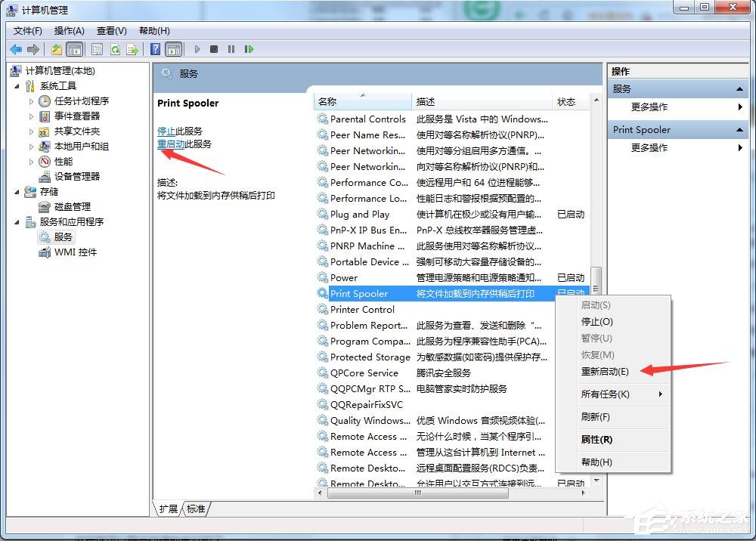The image size is (756, 541).
Task: Choose 帮助(H) in the context menu
Action: [x=596, y=462]
